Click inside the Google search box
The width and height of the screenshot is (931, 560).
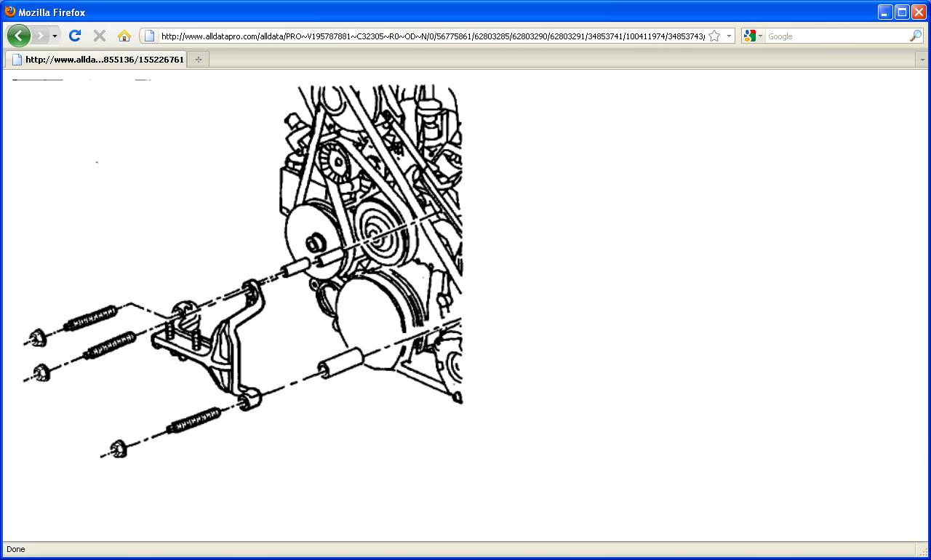[836, 36]
